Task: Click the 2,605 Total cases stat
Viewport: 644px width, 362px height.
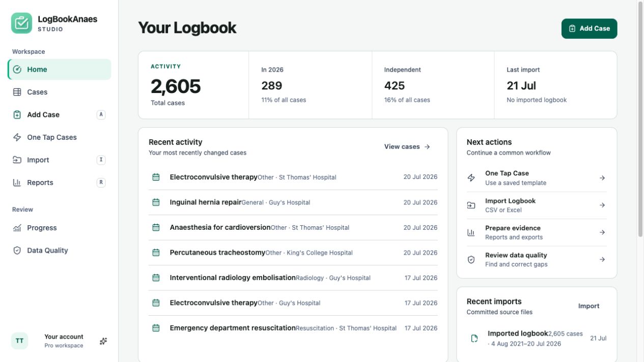Action: coord(193,85)
